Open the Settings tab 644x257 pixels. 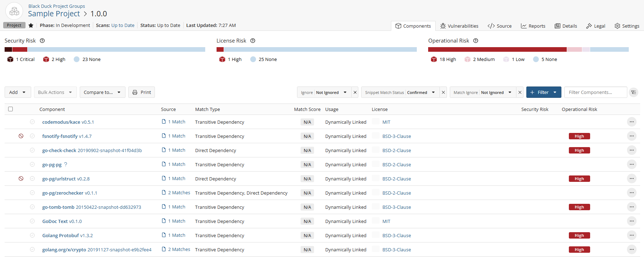(627, 26)
